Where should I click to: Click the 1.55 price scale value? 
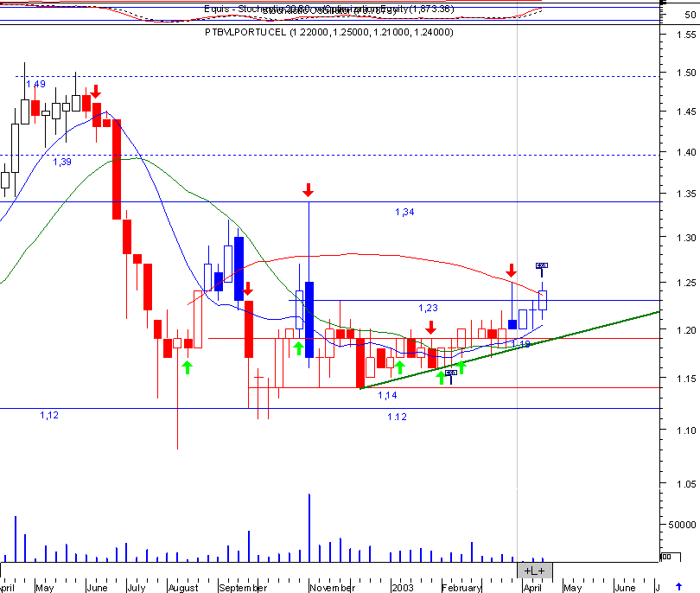point(686,35)
